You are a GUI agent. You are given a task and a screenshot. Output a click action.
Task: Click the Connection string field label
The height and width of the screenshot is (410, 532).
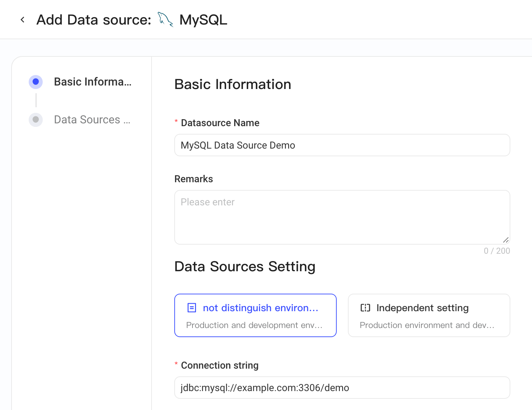pos(220,365)
